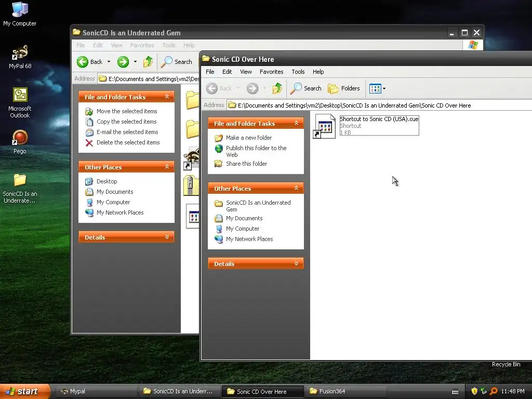The image size is (532, 399).
Task: Switch to SonicCD Is an Underr... taskbar button
Action: click(x=179, y=392)
